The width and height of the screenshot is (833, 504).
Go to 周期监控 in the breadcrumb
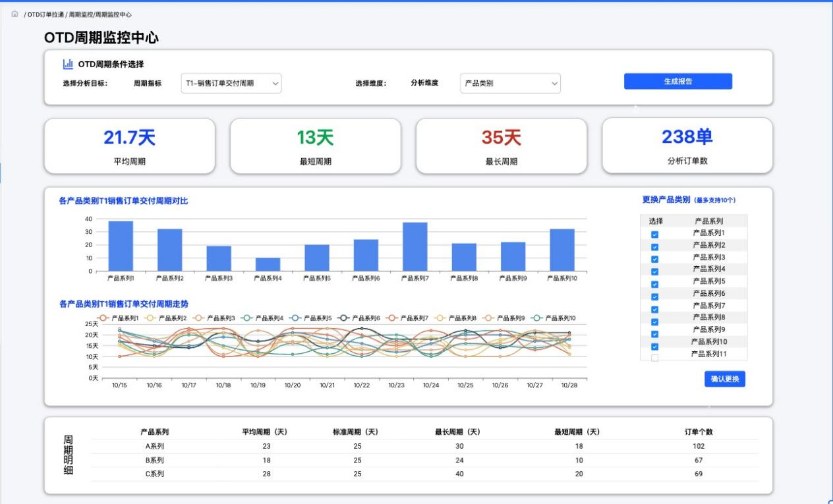point(80,14)
